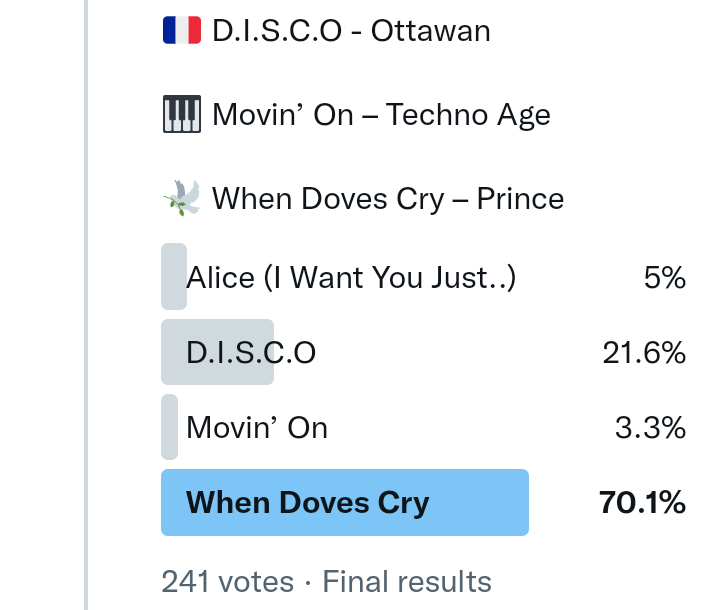This screenshot has height=610, width=720.
Task: Click the 5% result value
Action: [665, 277]
